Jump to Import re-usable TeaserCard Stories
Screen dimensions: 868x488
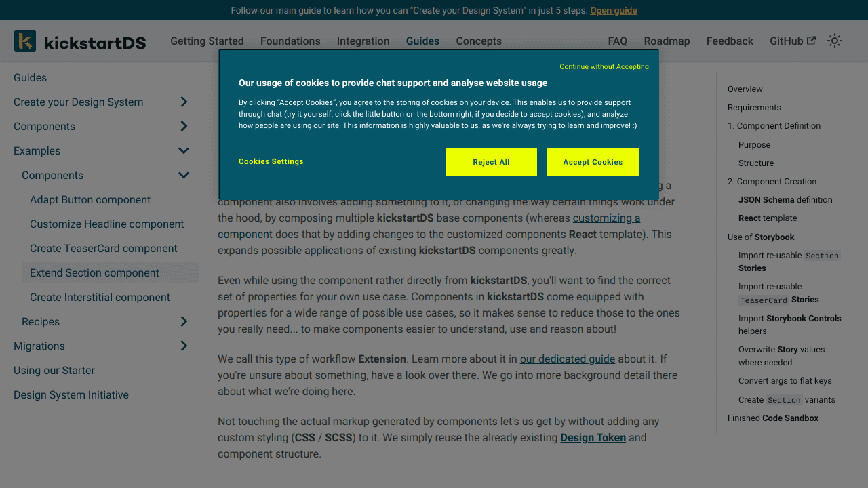778,293
